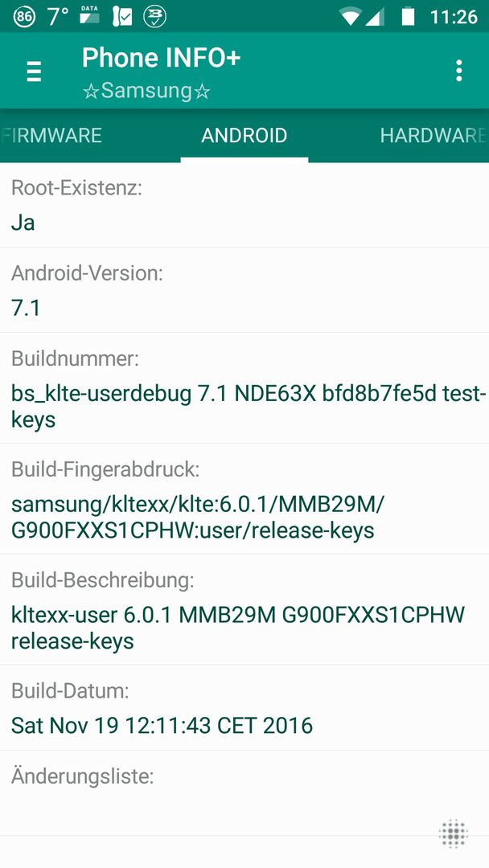Tap the Root-Existenz entry
This screenshot has height=868, width=489.
pos(244,206)
